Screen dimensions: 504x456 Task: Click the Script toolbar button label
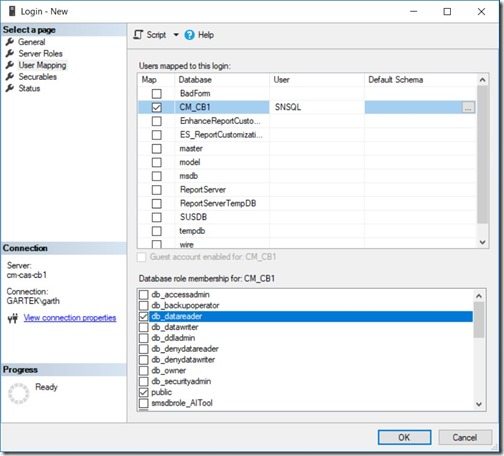pos(156,35)
